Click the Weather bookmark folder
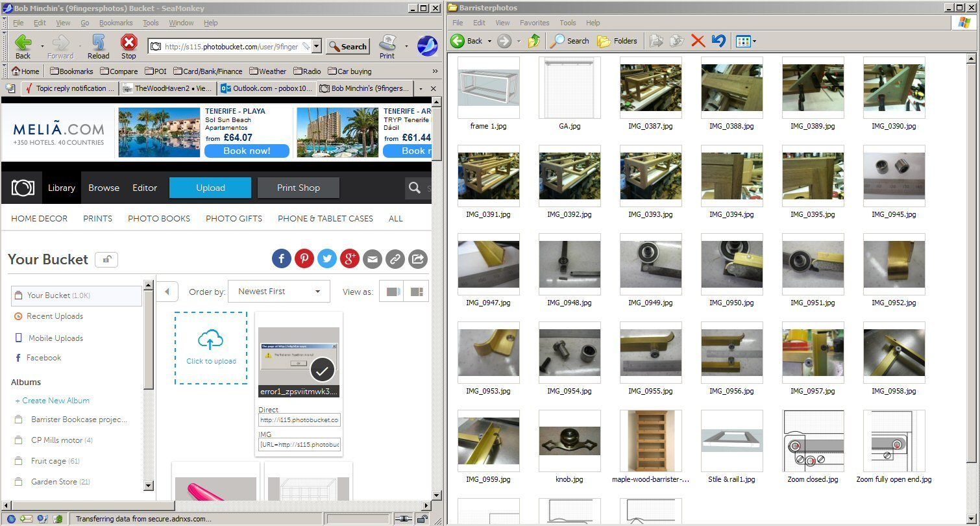This screenshot has height=526, width=980. tap(268, 71)
